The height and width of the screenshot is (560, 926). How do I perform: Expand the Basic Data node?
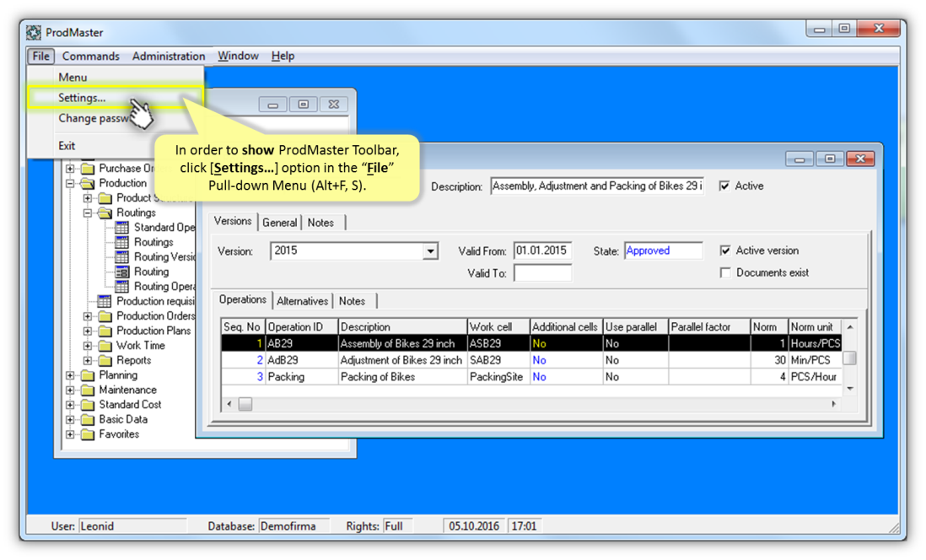pyautogui.click(x=70, y=419)
